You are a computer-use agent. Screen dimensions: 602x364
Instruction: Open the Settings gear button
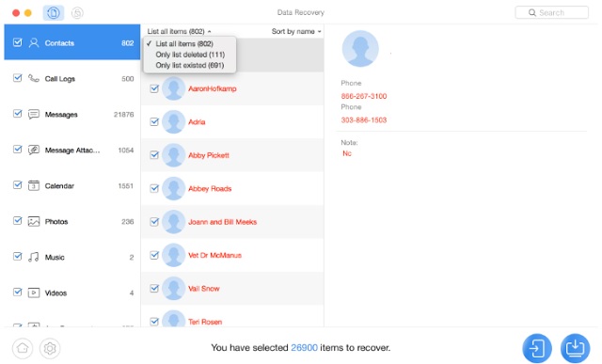click(50, 348)
